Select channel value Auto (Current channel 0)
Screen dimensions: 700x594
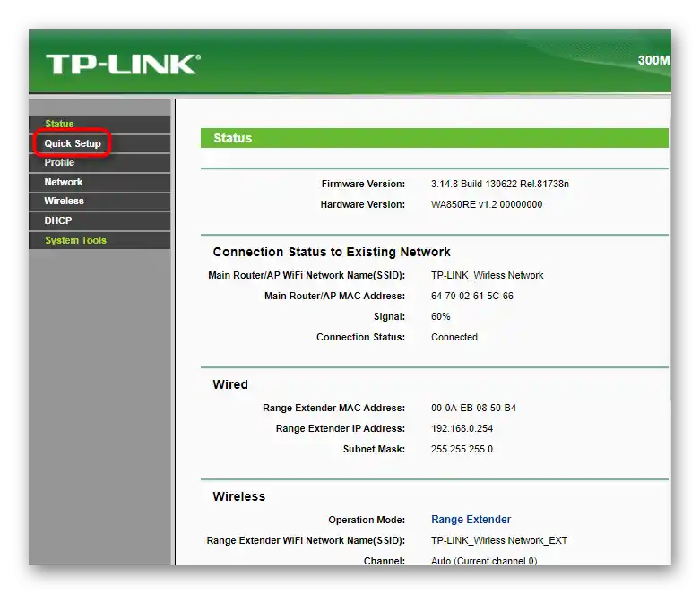tap(484, 561)
